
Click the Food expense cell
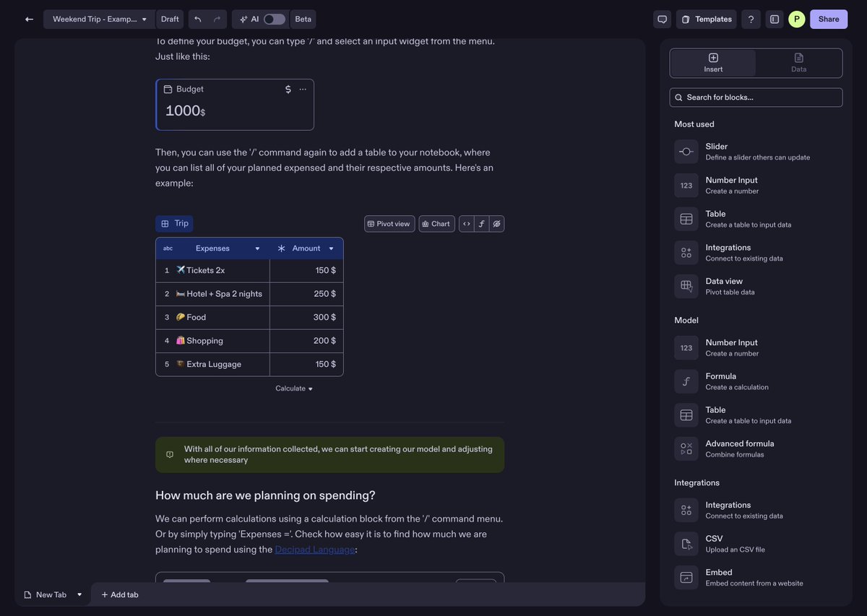click(212, 318)
